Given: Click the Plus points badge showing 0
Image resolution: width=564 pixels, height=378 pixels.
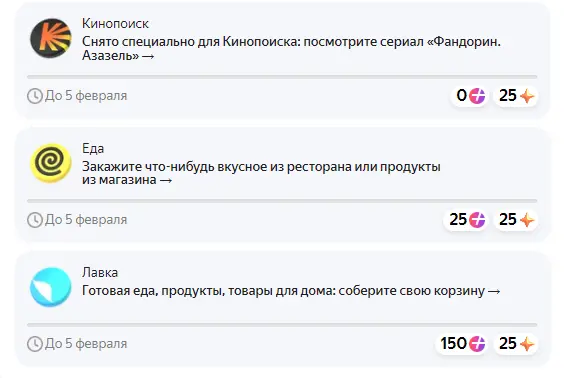Looking at the screenshot, I should 470,96.
